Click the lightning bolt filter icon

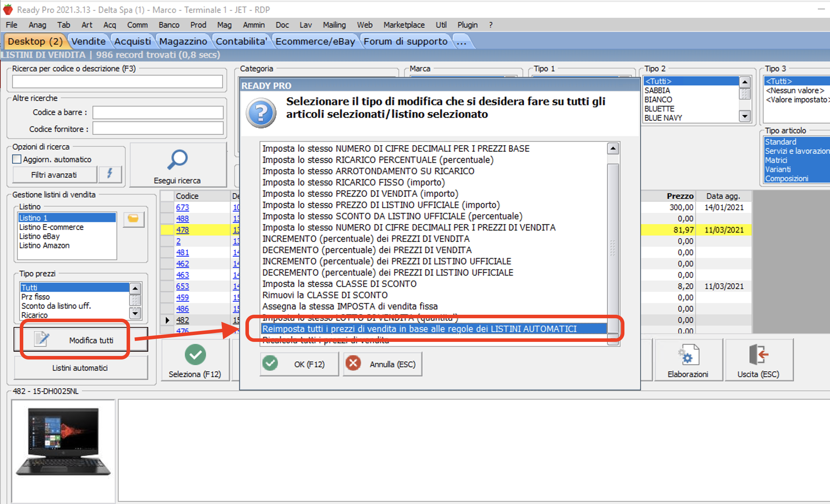110,174
